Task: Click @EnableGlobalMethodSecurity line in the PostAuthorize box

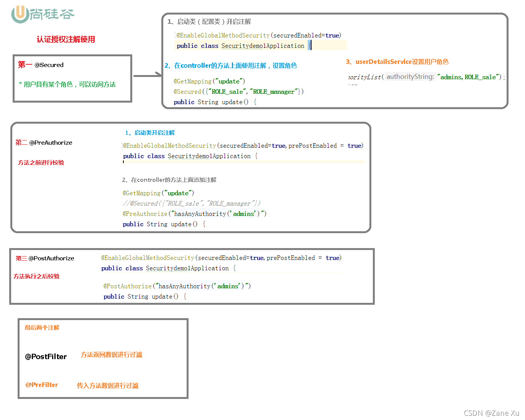Action: point(221,258)
